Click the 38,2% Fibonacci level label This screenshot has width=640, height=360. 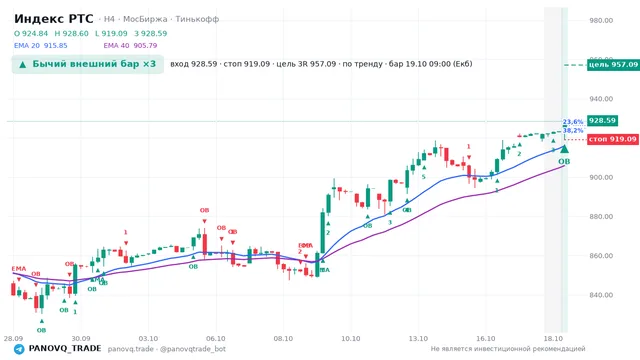[x=573, y=131]
